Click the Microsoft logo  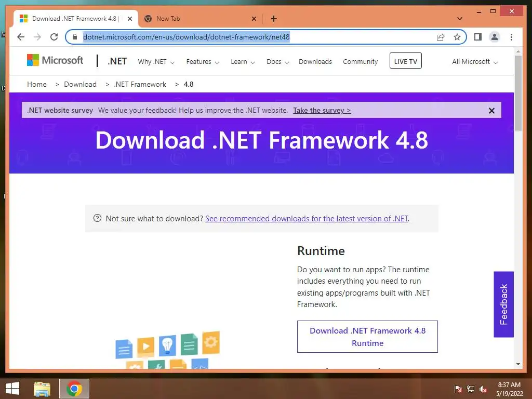coord(55,60)
